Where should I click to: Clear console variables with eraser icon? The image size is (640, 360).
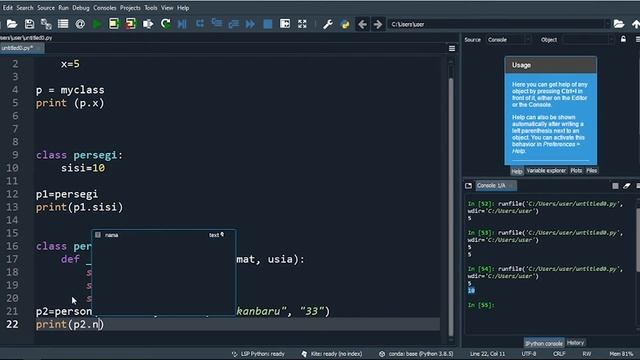(x=627, y=186)
